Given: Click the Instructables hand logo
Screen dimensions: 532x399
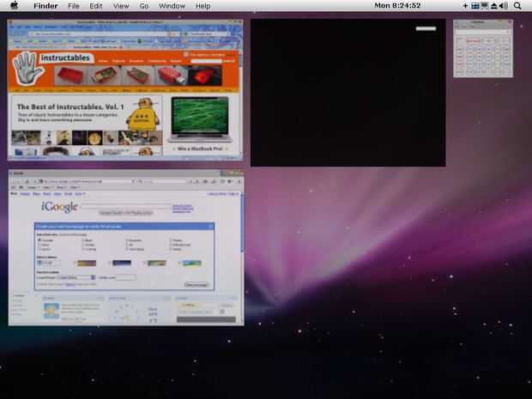Looking at the screenshot, I should 27,69.
